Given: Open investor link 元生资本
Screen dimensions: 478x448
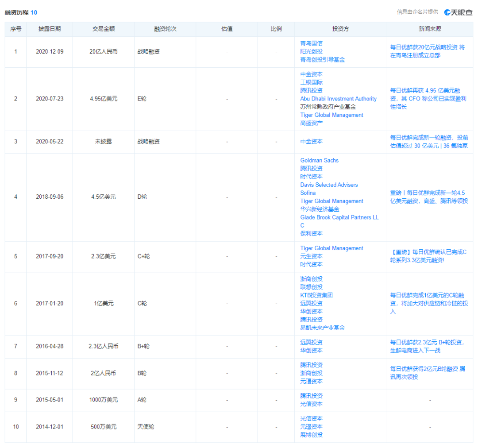Looking at the screenshot, I should pos(311,256).
